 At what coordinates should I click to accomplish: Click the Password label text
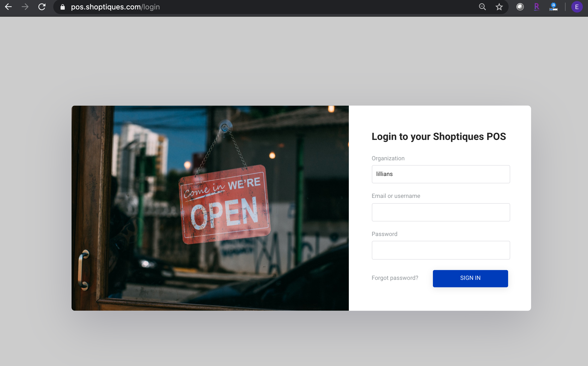coord(384,234)
